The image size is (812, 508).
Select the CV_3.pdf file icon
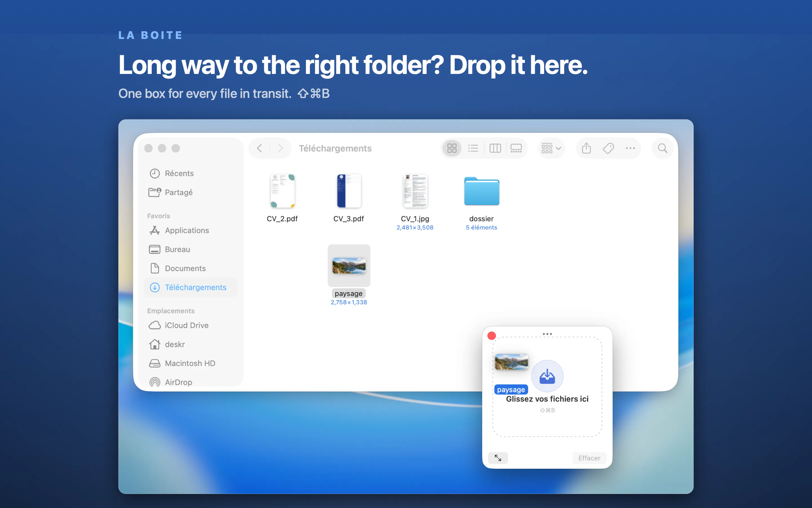348,191
